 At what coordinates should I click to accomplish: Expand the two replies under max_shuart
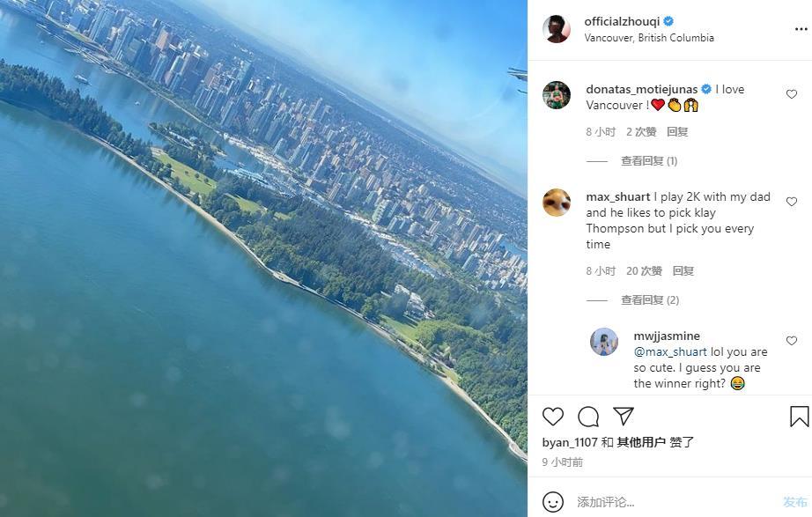(x=650, y=300)
